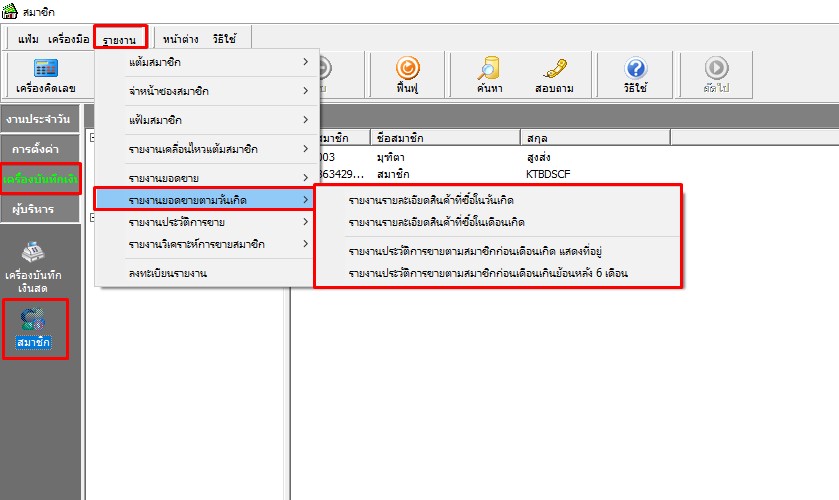Expand the จ่าหน้าซองสมาชิก submenu

(x=206, y=92)
